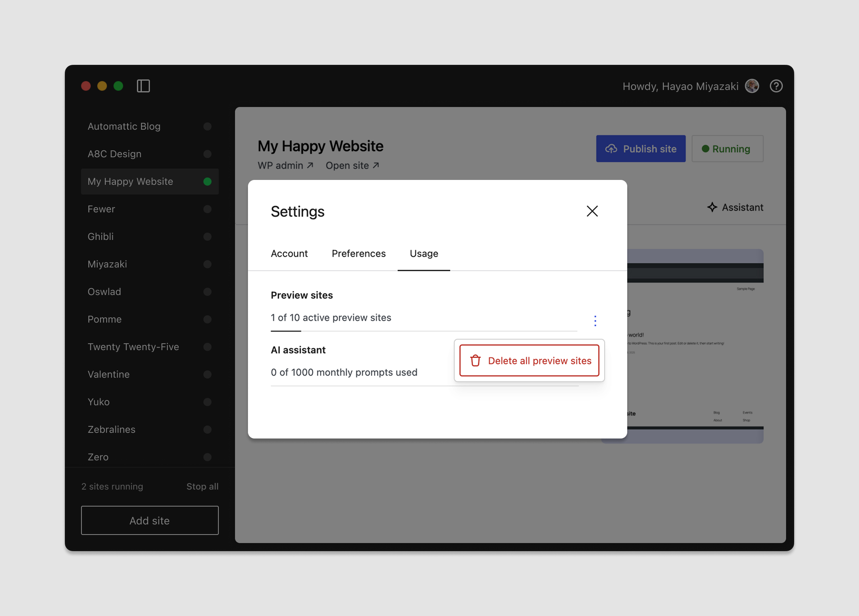The image size is (859, 616).
Task: Toggle Valentine site status dot
Action: (207, 374)
